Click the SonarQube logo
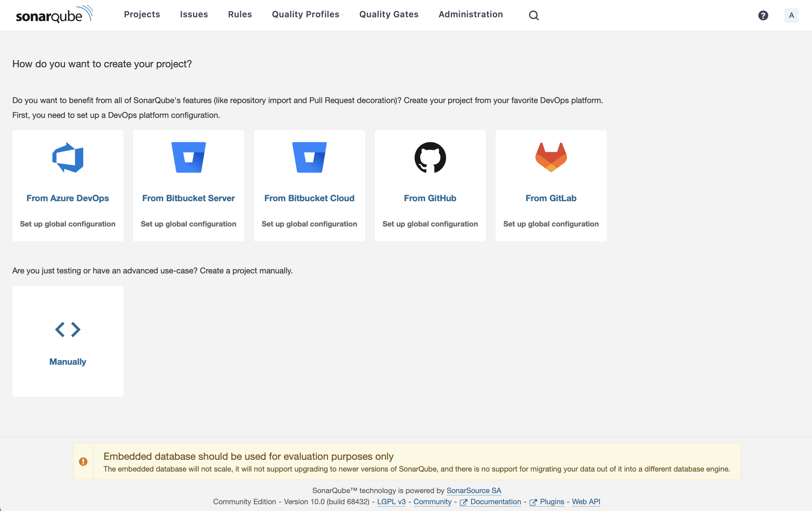The image size is (812, 511). (54, 14)
